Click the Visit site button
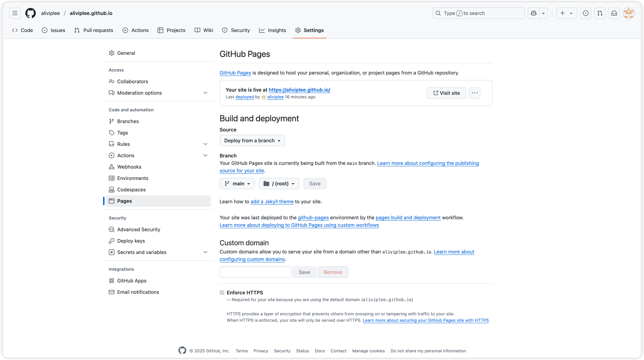This screenshot has height=360, width=644. pyautogui.click(x=446, y=93)
